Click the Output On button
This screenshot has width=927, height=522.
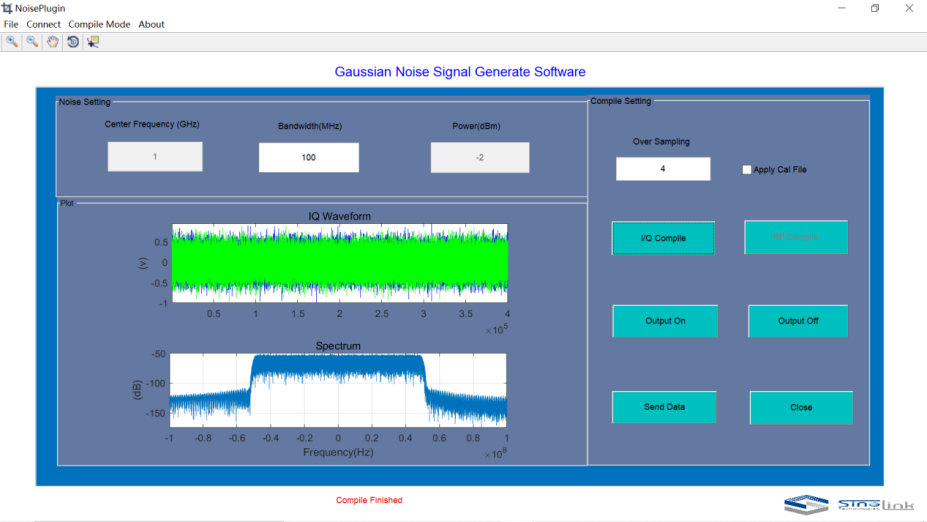pos(665,321)
